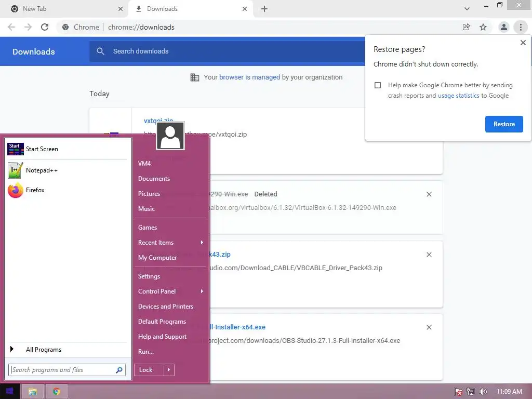Enable sending crash reports checkbox

pos(378,85)
